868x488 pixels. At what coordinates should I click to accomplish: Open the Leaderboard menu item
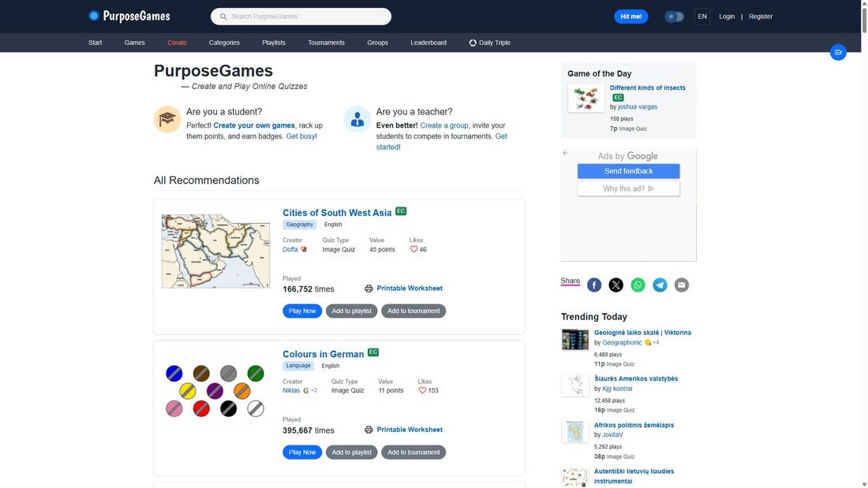[x=428, y=43]
